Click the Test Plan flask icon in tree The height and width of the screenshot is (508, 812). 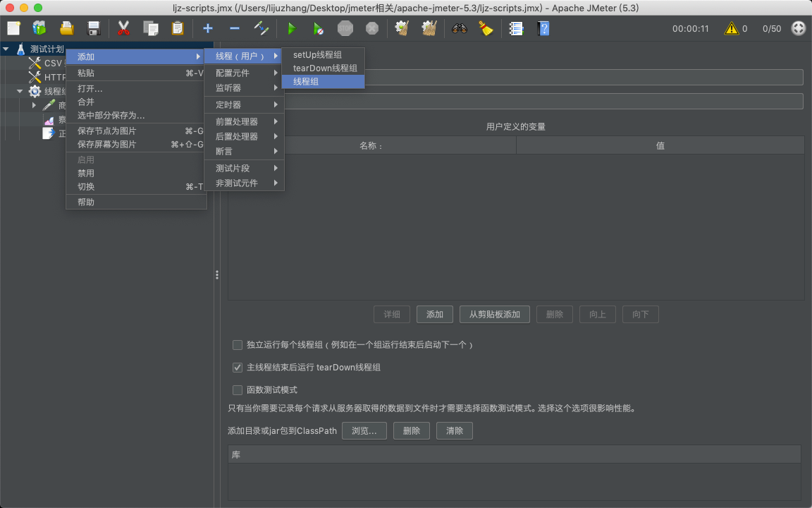[x=20, y=49]
